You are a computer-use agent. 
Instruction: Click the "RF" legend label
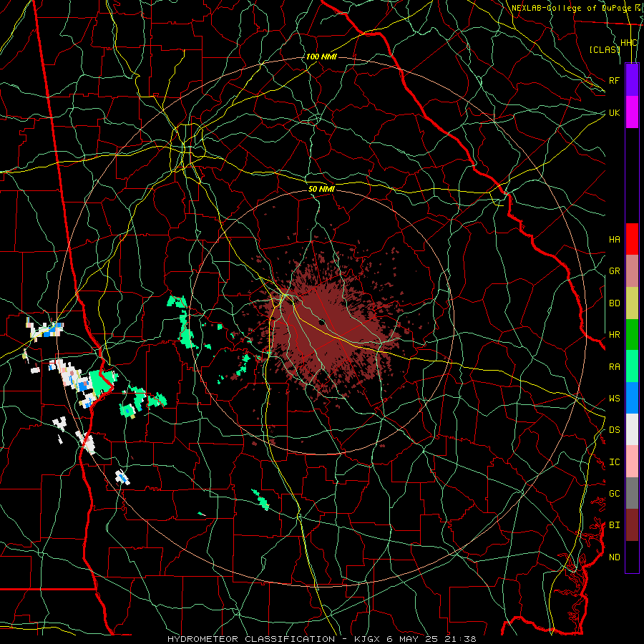[x=614, y=80]
